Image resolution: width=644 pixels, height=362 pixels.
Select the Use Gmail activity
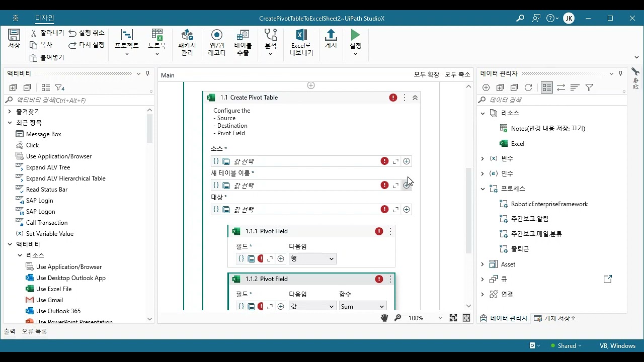click(49, 300)
